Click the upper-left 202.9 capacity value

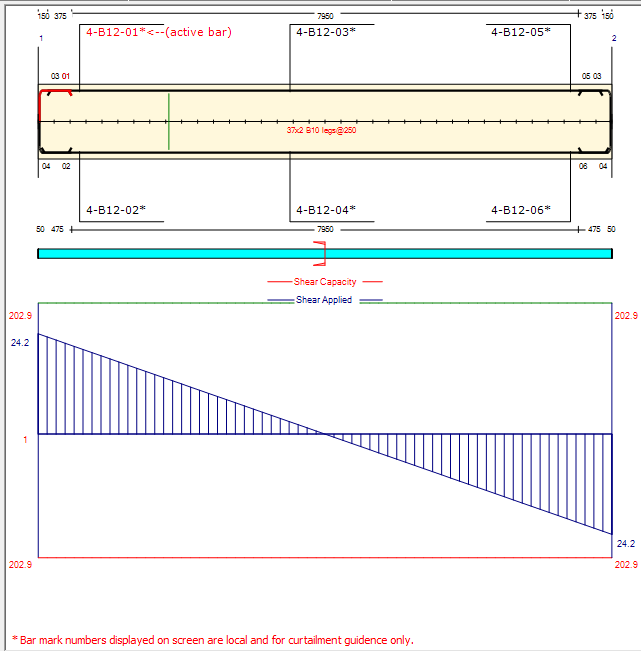(x=20, y=316)
